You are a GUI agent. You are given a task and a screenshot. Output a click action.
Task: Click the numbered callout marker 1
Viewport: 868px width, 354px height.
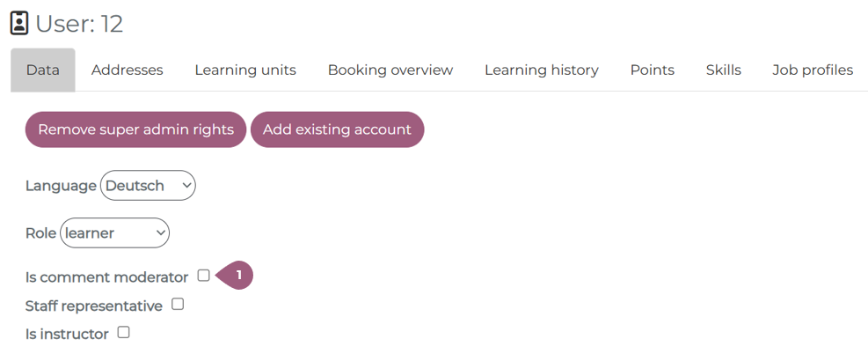(x=236, y=276)
